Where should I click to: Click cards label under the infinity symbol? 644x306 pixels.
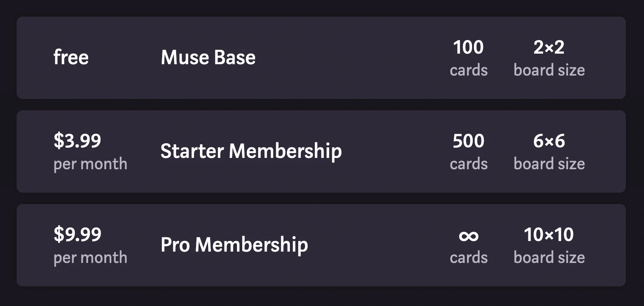tap(468, 257)
